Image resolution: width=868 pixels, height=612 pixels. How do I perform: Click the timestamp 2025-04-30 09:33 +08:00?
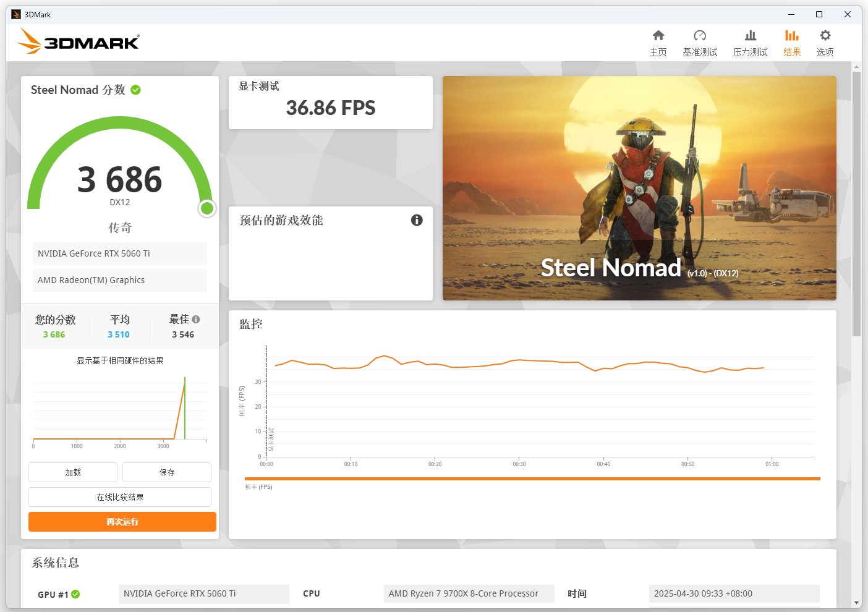pyautogui.click(x=734, y=593)
